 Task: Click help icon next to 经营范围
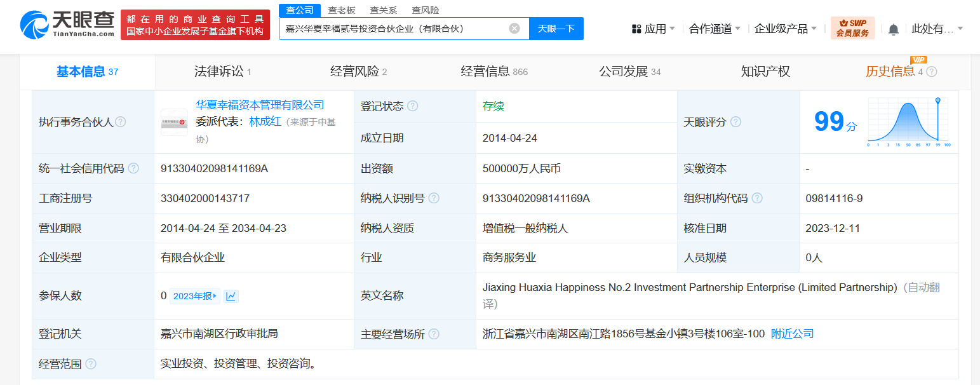click(91, 364)
